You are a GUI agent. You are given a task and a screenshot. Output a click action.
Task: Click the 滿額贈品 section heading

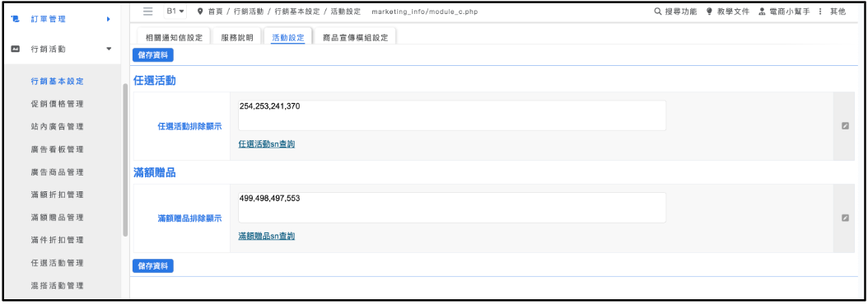(x=155, y=172)
